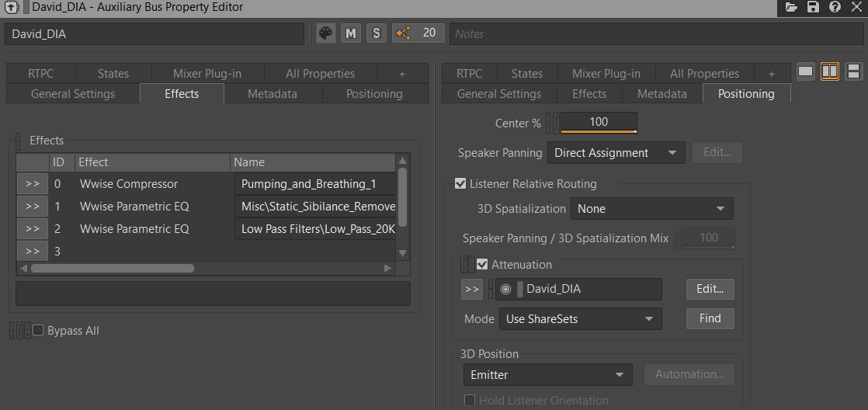The image size is (868, 410).
Task: Mute the David_DIA bus
Action: (350, 33)
